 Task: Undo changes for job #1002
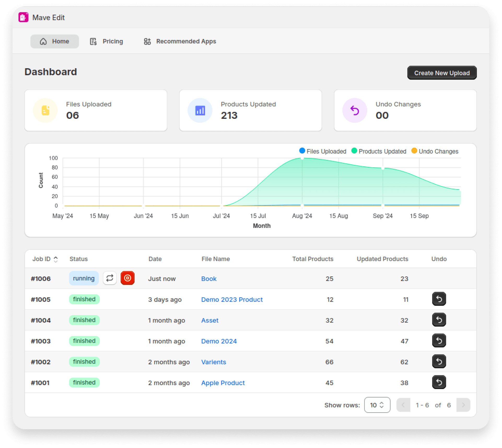click(x=439, y=362)
